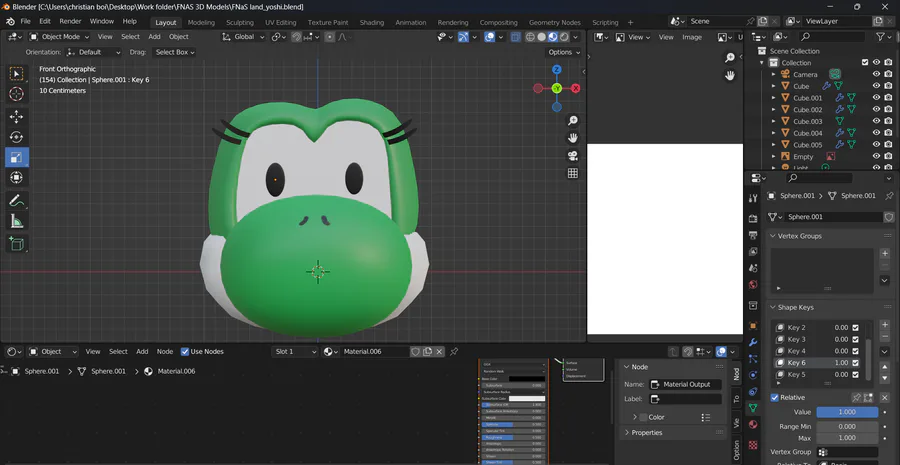Toggle the Relative shape keys checkbox
The height and width of the screenshot is (465, 900).
click(775, 397)
